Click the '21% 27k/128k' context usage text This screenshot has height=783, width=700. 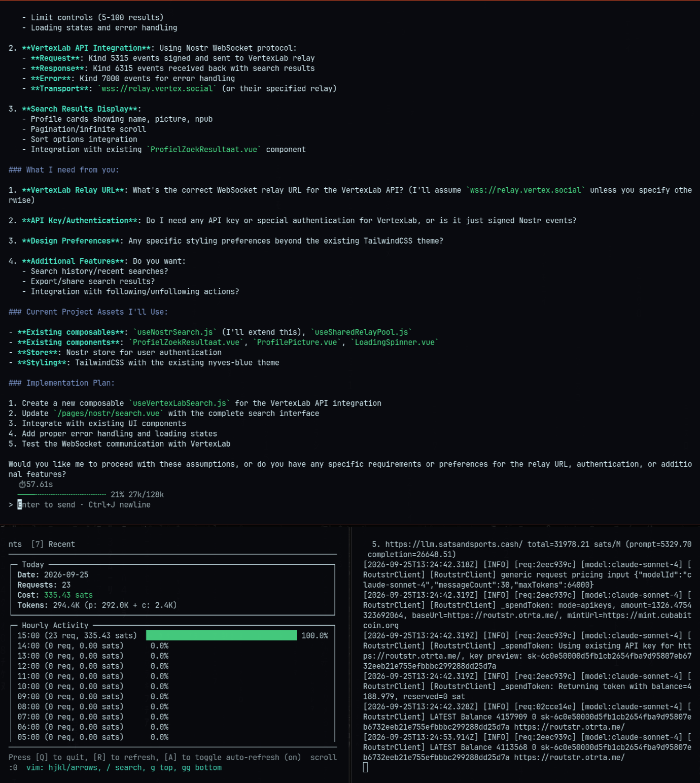pos(137,495)
